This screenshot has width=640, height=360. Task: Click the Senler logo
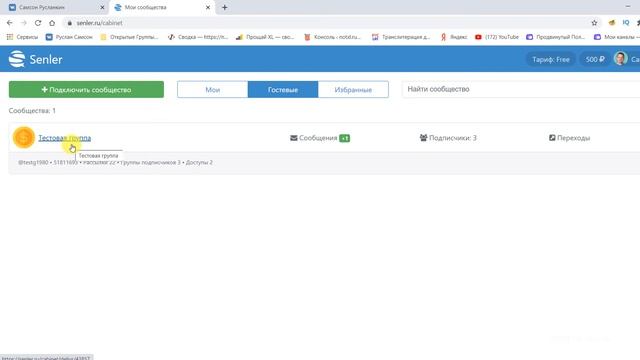click(x=36, y=59)
